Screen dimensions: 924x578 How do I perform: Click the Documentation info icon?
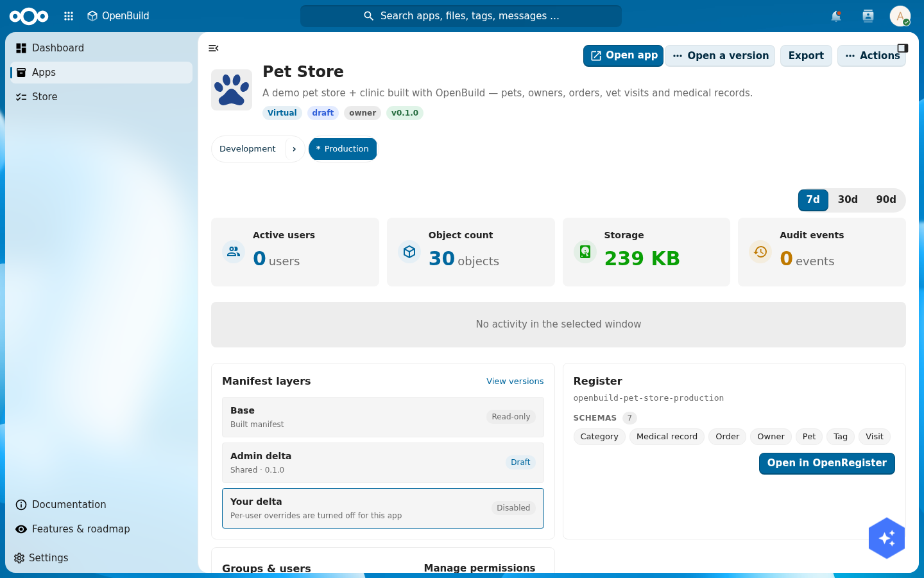(x=21, y=505)
